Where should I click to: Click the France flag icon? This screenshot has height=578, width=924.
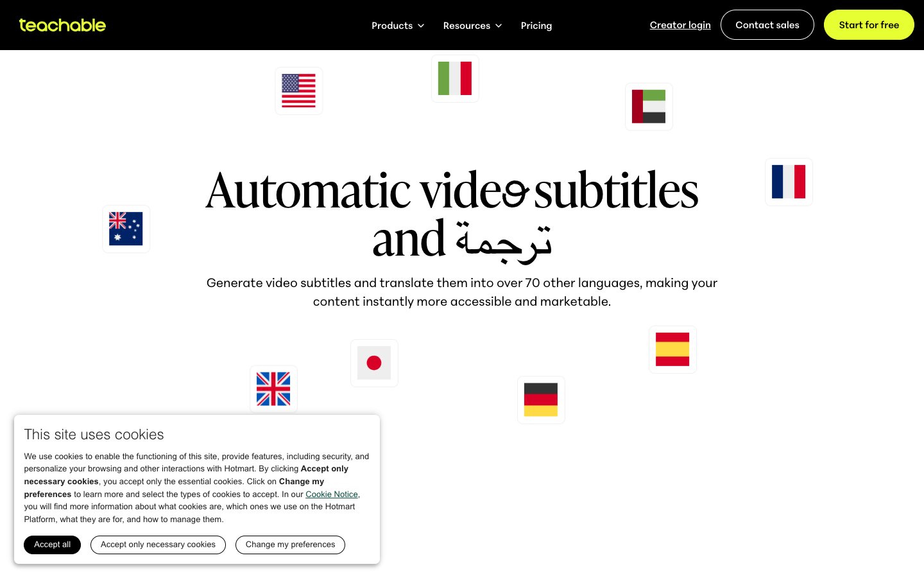coord(789,182)
